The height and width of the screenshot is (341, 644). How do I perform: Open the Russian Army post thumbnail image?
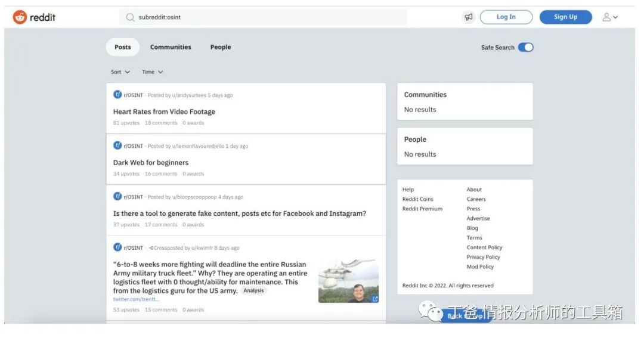coord(348,281)
